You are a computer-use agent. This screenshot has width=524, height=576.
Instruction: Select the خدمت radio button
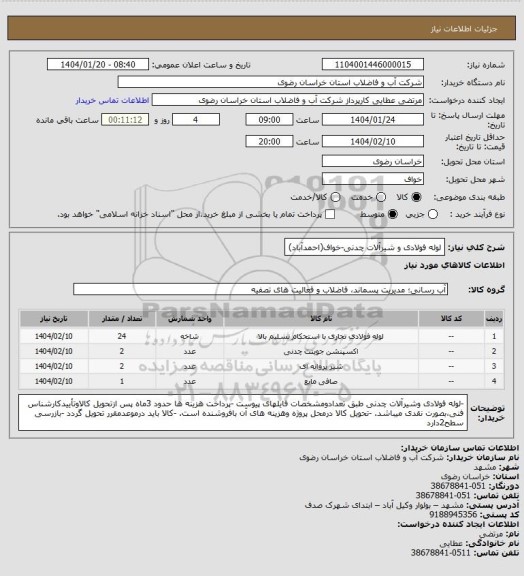(381, 197)
